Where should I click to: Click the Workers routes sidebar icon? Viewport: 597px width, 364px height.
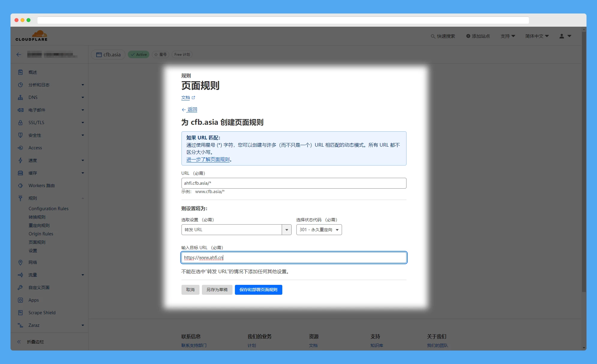20,186
